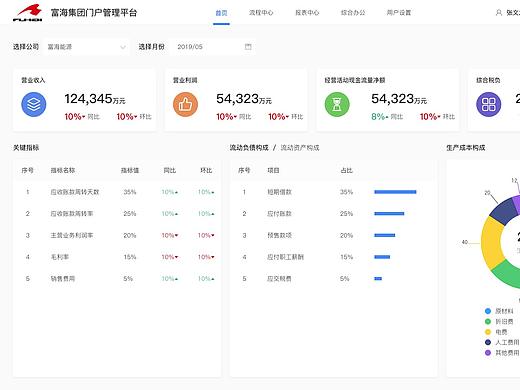
Task: Select the 应收账款周转天数 row
Action: pos(117,192)
